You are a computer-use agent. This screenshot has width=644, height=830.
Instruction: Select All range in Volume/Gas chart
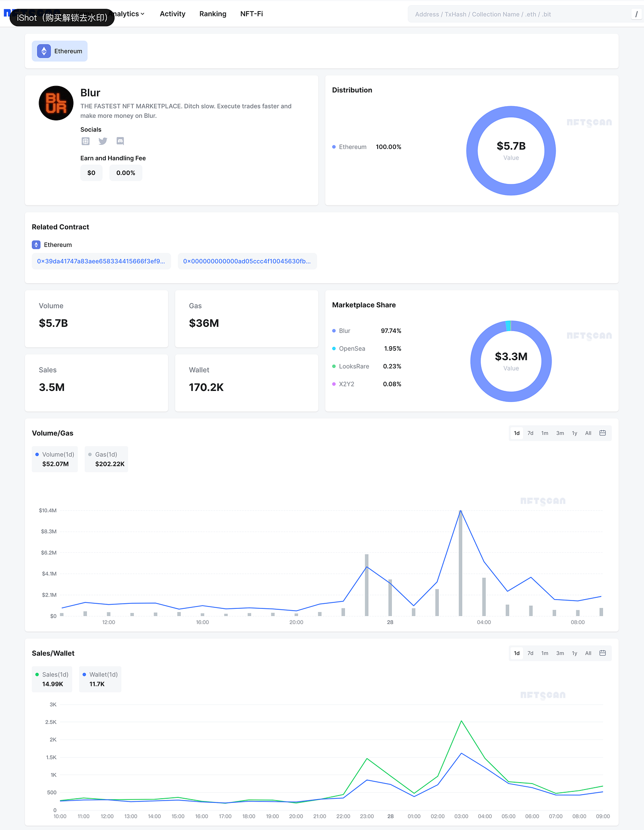tap(588, 433)
